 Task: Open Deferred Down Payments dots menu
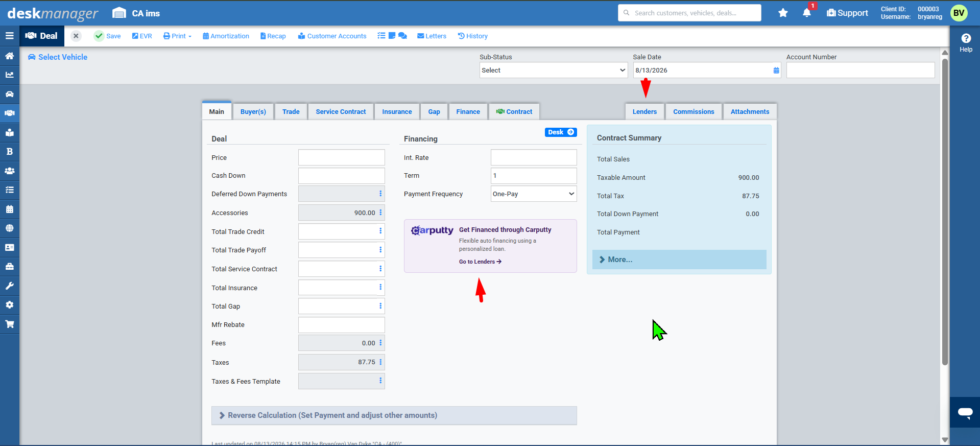[380, 194]
